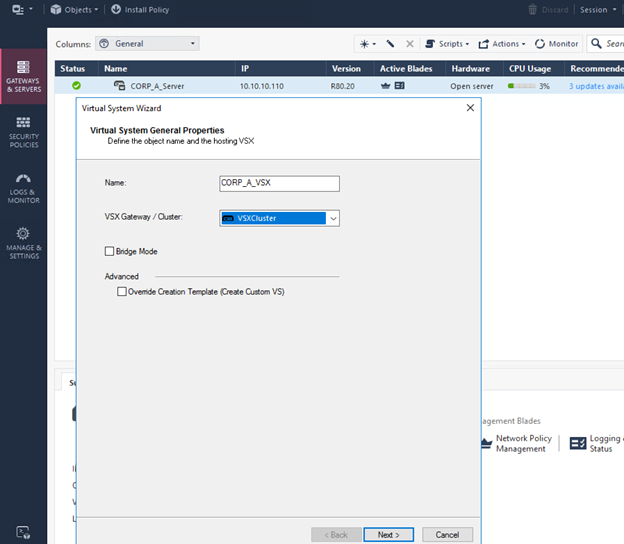Click the Next button
The height and width of the screenshot is (544, 624).
(x=388, y=534)
